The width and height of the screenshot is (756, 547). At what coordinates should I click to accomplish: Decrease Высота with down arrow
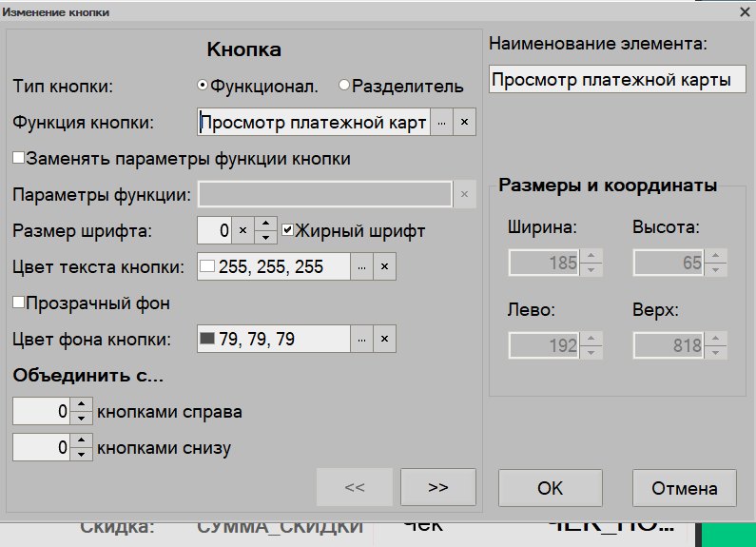tap(715, 269)
